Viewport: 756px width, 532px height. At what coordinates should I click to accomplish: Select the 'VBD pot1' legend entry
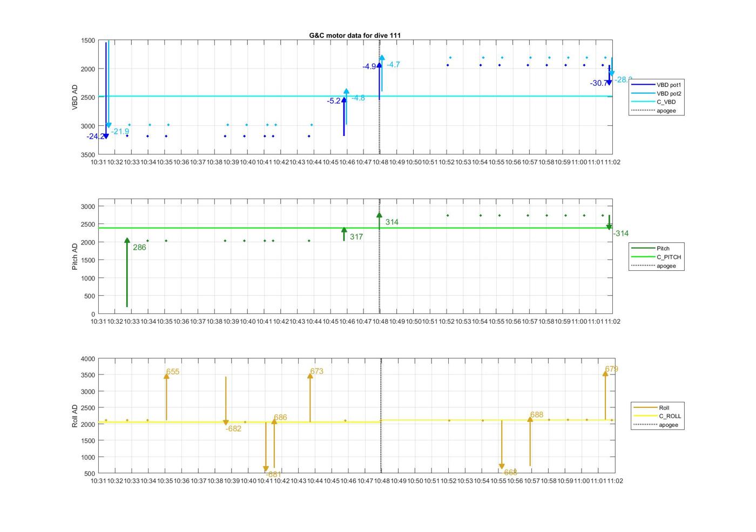click(x=657, y=85)
